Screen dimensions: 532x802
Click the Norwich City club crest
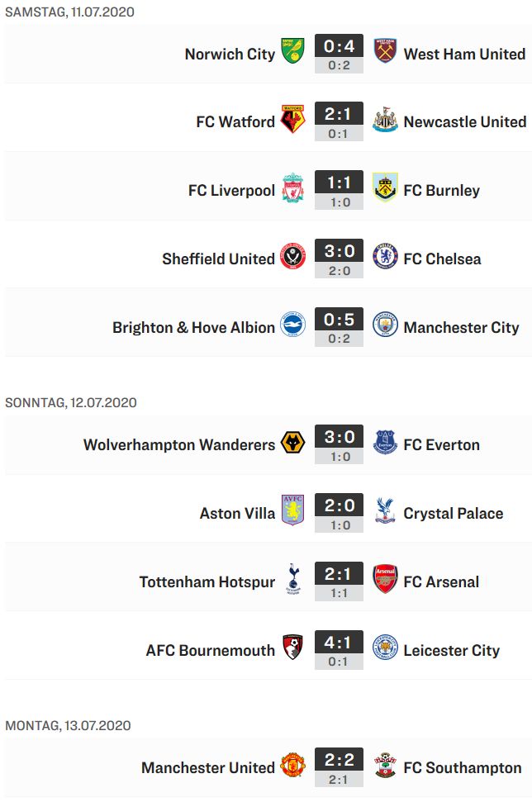click(293, 50)
